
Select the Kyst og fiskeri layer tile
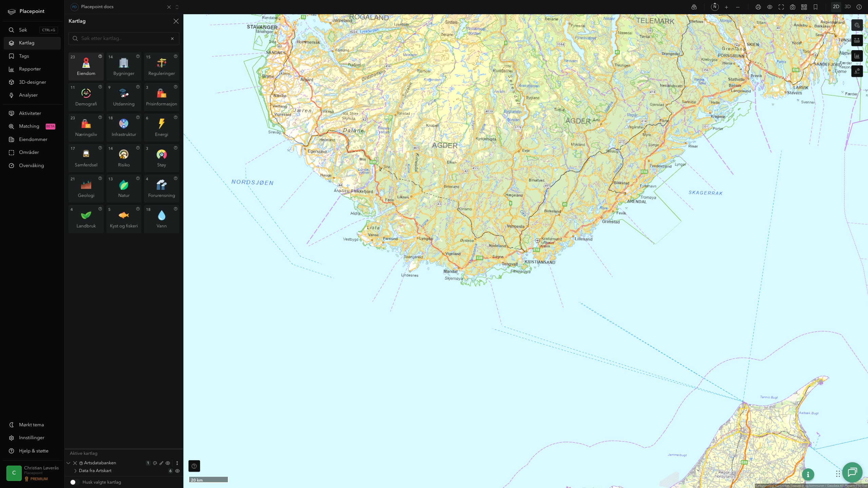point(124,219)
